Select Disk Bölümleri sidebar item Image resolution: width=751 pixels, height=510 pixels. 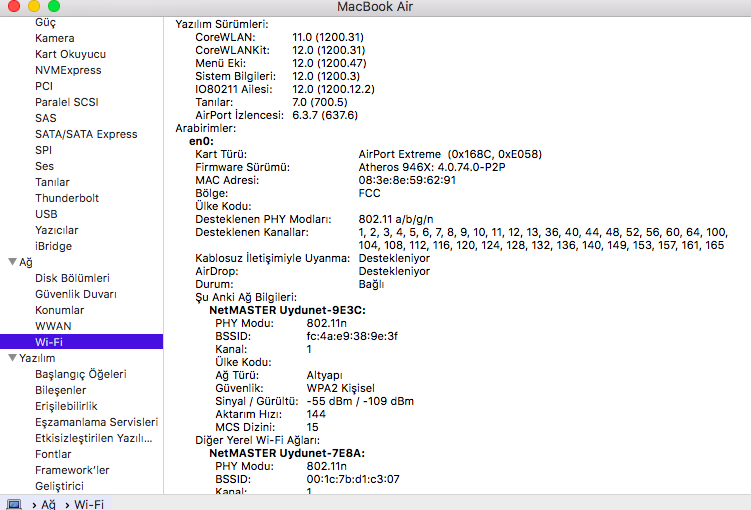(x=72, y=278)
